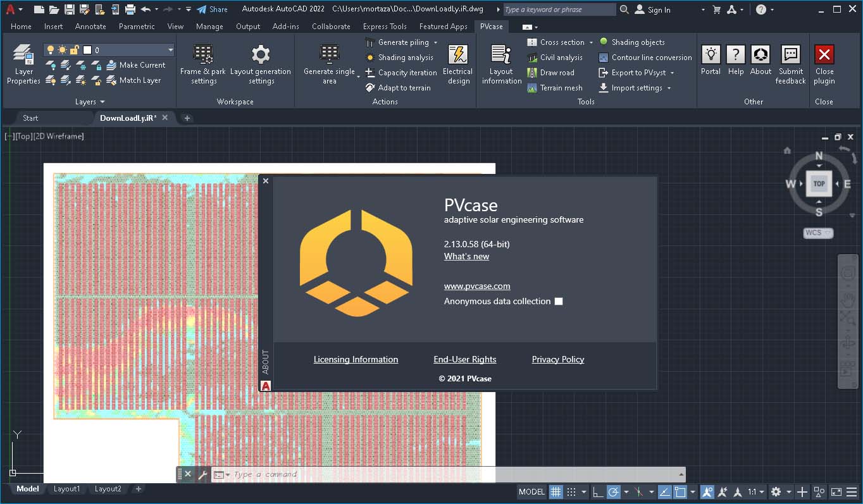Expand Cross section dropdown arrow
This screenshot has height=504, width=863.
click(591, 42)
